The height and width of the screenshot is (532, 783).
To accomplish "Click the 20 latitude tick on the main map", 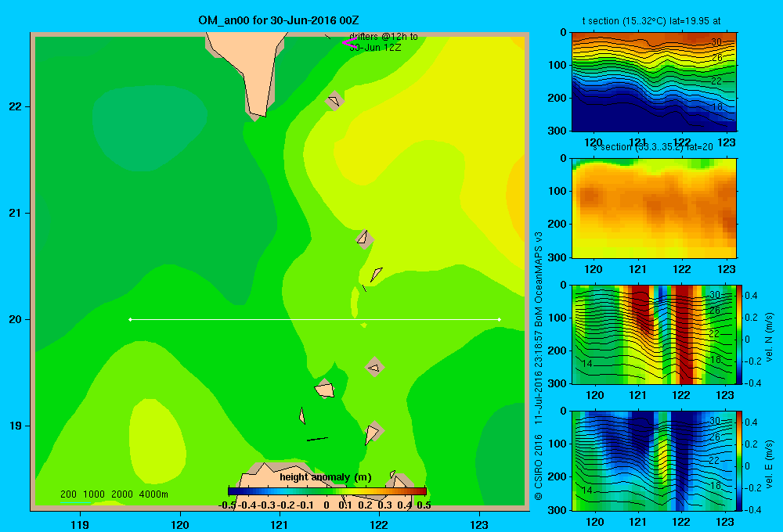I will tap(16, 319).
